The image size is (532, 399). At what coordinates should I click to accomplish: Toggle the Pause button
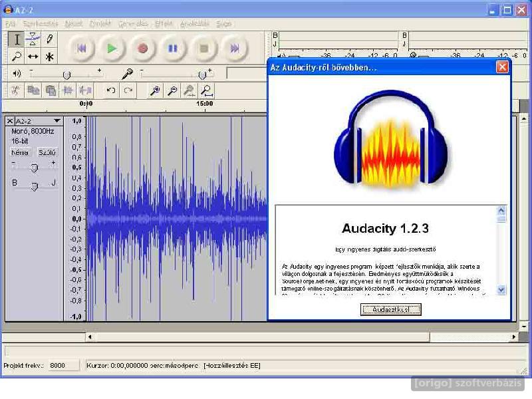[x=173, y=49]
